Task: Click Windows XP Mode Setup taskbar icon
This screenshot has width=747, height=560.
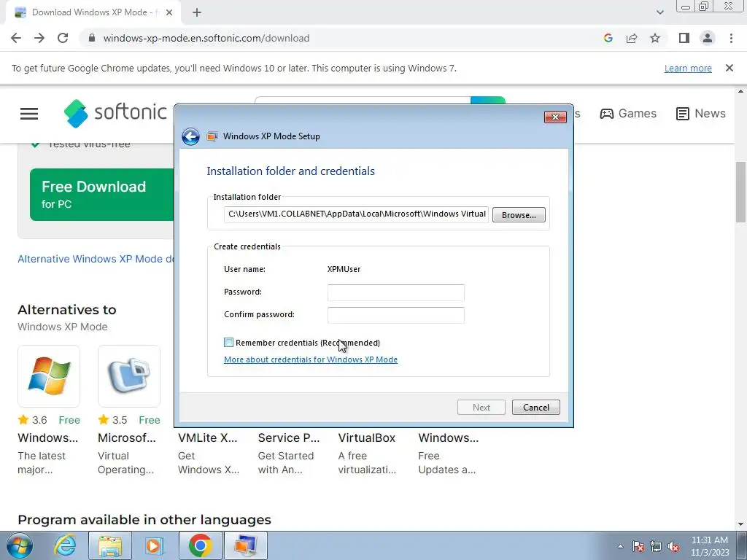Action: coord(245,545)
